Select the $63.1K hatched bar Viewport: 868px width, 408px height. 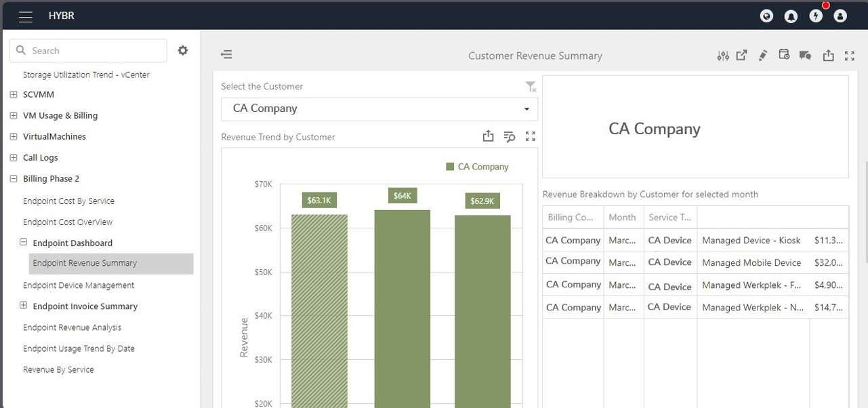pos(319,311)
